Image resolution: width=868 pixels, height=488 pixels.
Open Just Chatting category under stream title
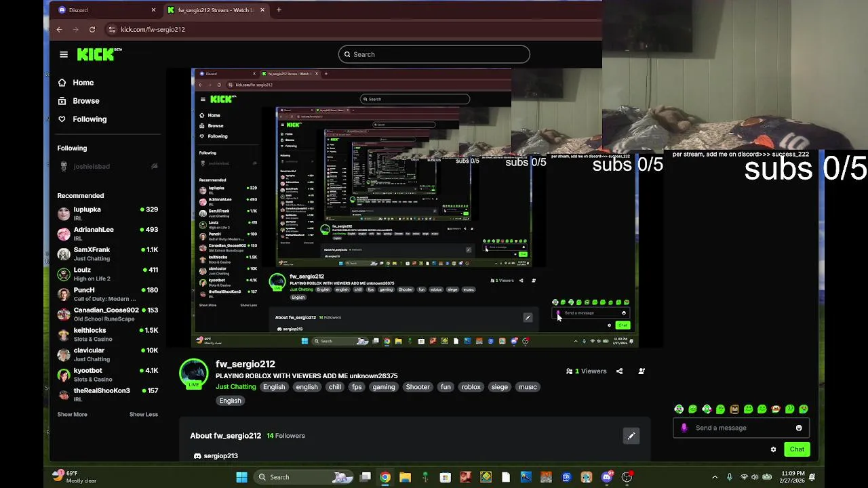coord(235,387)
